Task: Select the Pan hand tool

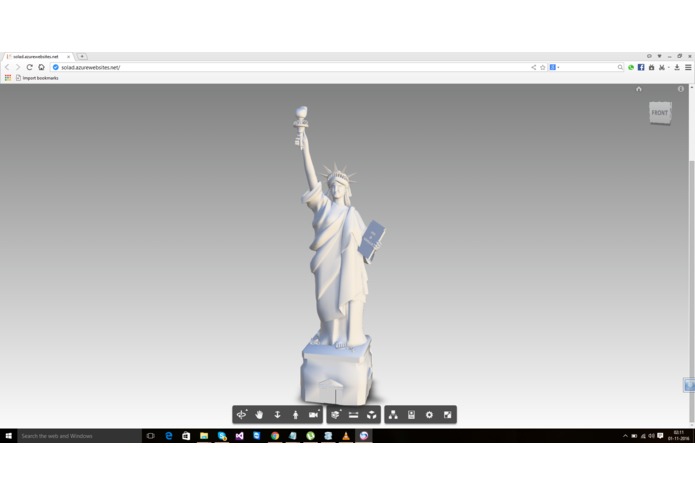Action: [x=259, y=415]
